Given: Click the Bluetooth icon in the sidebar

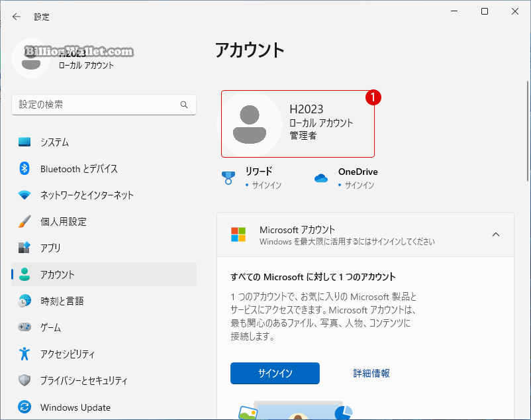Looking at the screenshot, I should [24, 168].
